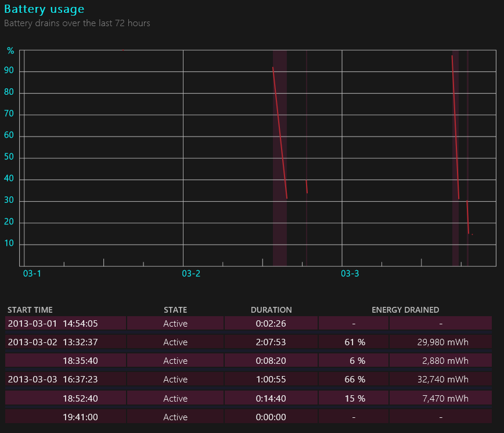Click the "%" y-axis unit label
The image size is (504, 433).
pos(10,51)
